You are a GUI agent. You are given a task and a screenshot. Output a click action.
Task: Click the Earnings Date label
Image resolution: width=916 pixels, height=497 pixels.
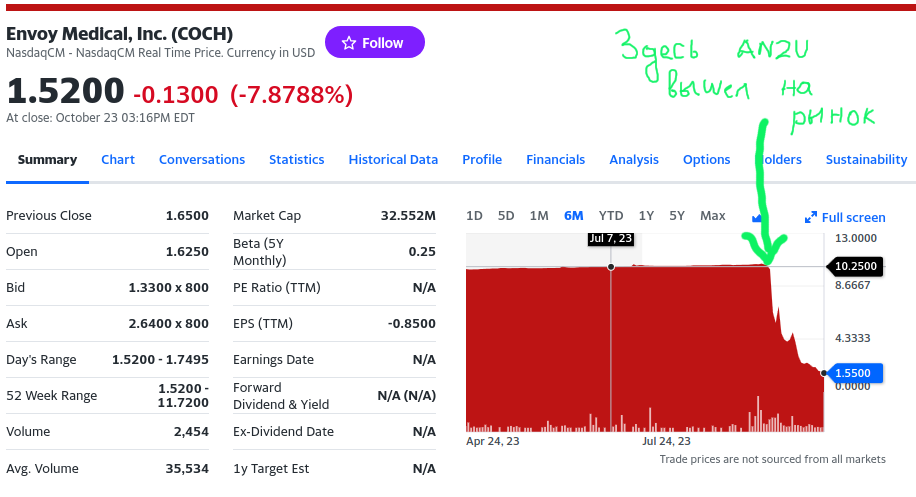(x=273, y=360)
